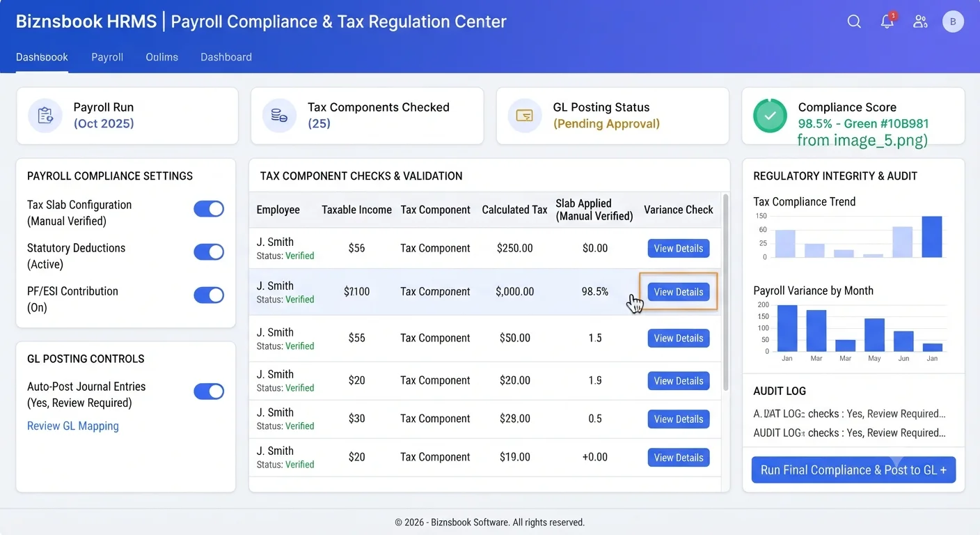
Task: View Details for the 98.5% slab row
Action: (x=679, y=292)
